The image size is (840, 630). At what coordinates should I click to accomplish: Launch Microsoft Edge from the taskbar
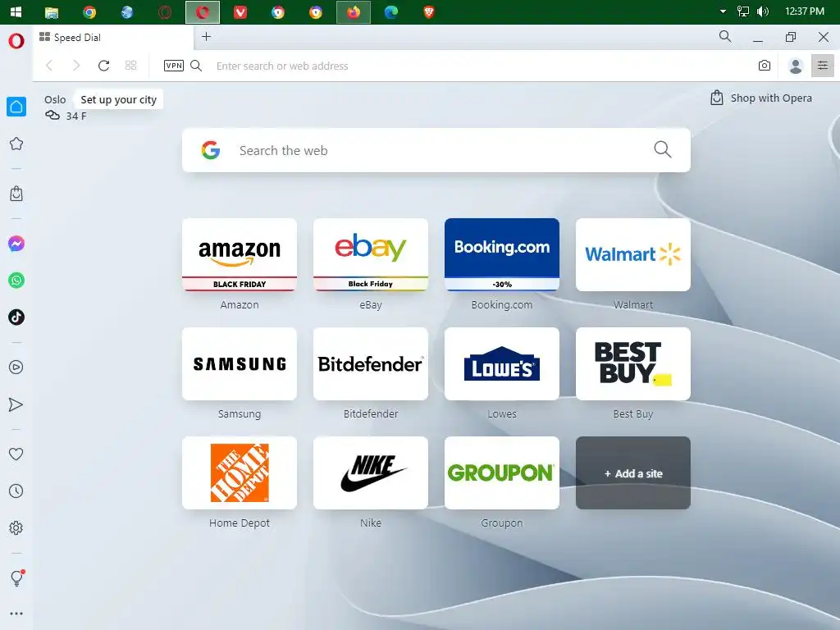point(391,11)
